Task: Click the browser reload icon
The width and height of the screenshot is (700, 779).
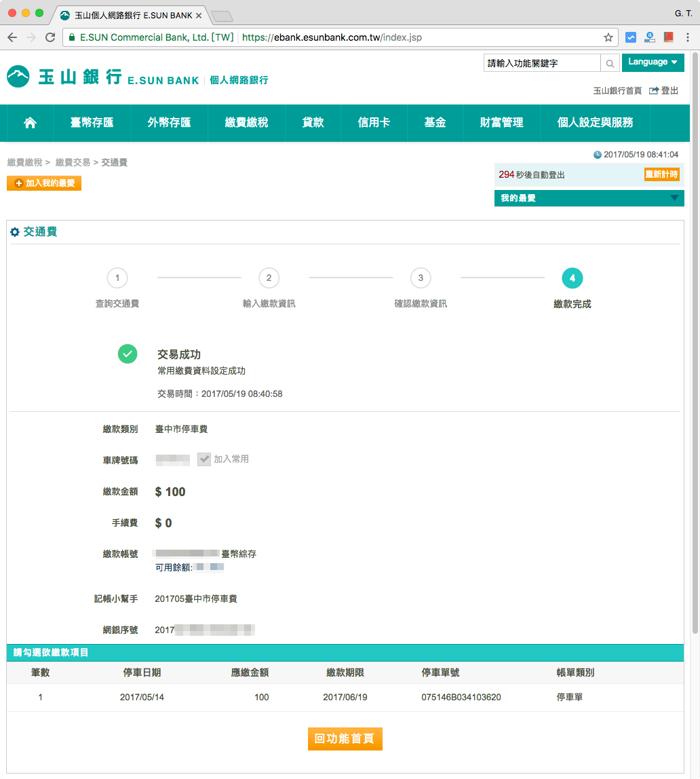Action: 50,37
